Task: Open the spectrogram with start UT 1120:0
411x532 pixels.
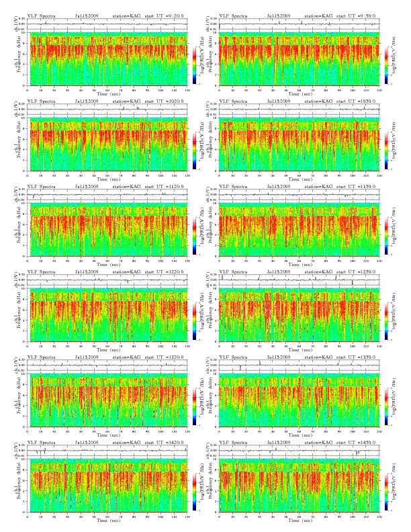Action: [x=107, y=230]
